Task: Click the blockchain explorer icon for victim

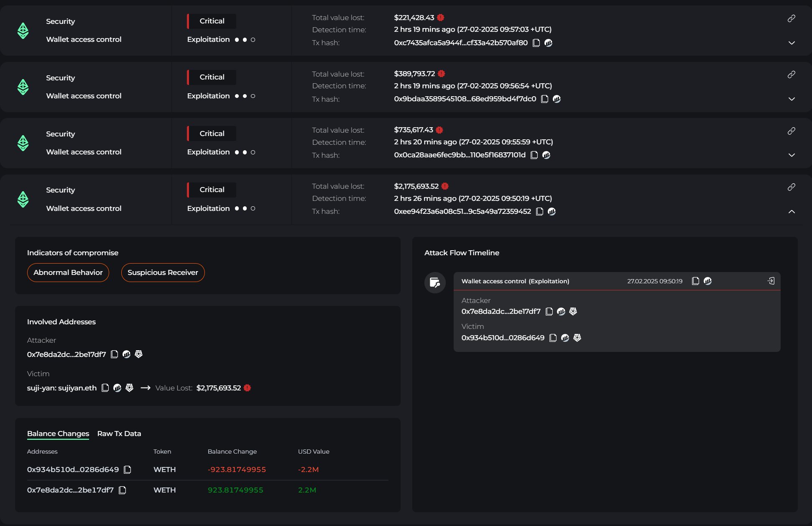Action: [117, 388]
